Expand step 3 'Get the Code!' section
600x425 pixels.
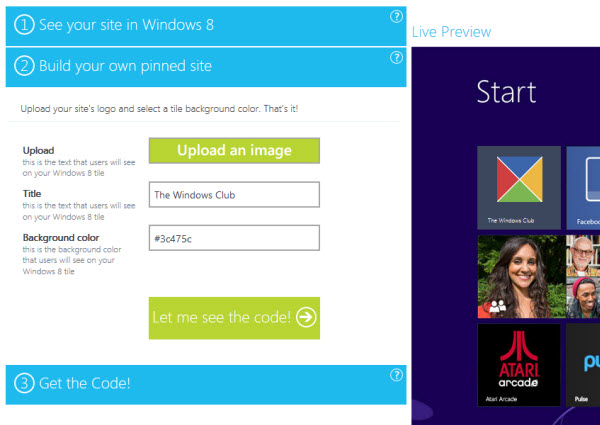click(206, 384)
